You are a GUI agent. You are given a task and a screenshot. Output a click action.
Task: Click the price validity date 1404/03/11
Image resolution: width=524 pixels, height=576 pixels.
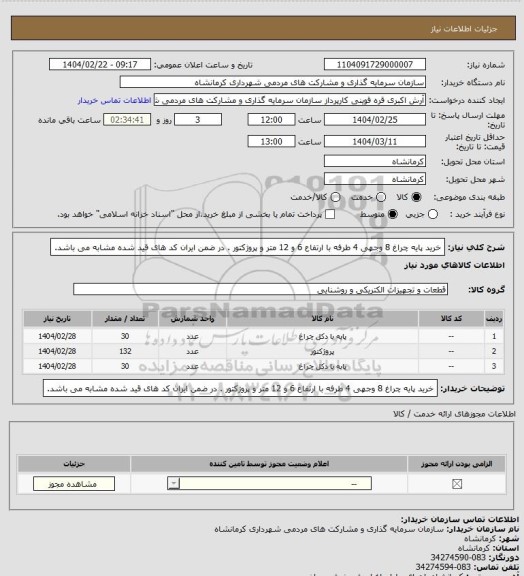pos(375,141)
